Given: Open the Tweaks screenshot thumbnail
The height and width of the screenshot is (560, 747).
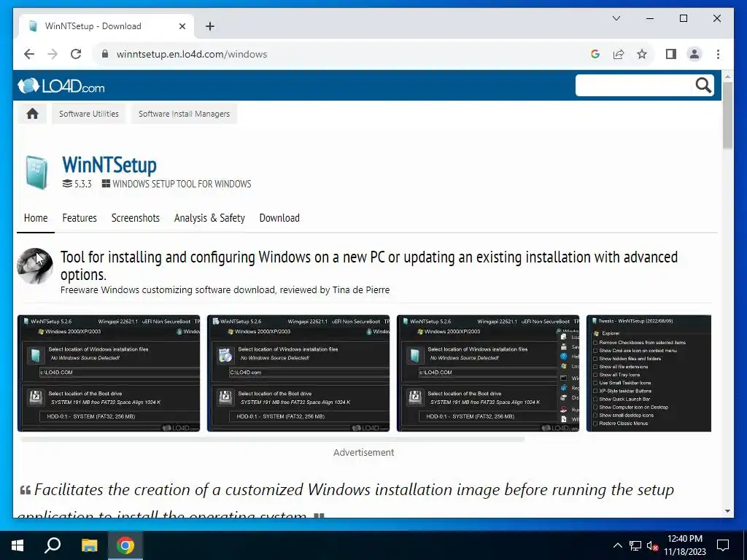Looking at the screenshot, I should pos(649,373).
